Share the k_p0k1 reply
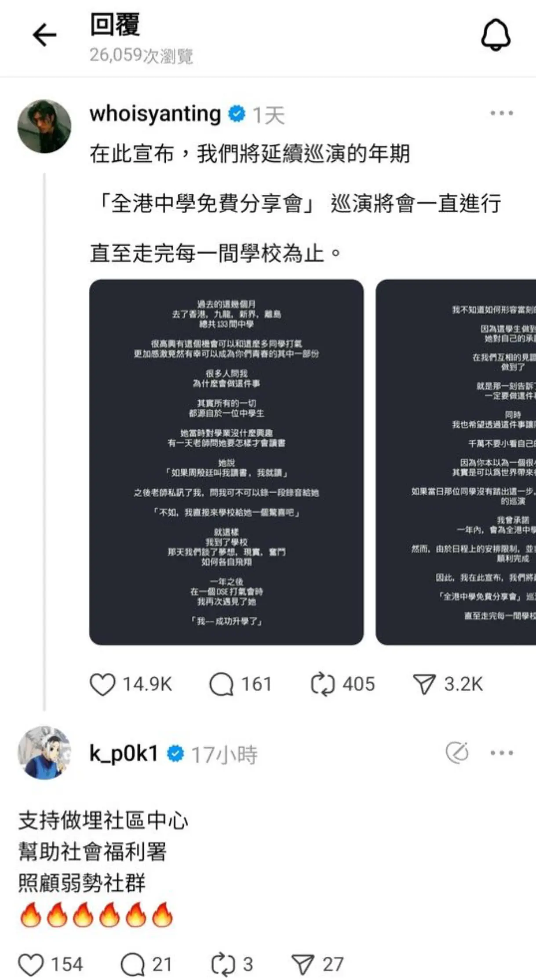The image size is (536, 980). 303,965
